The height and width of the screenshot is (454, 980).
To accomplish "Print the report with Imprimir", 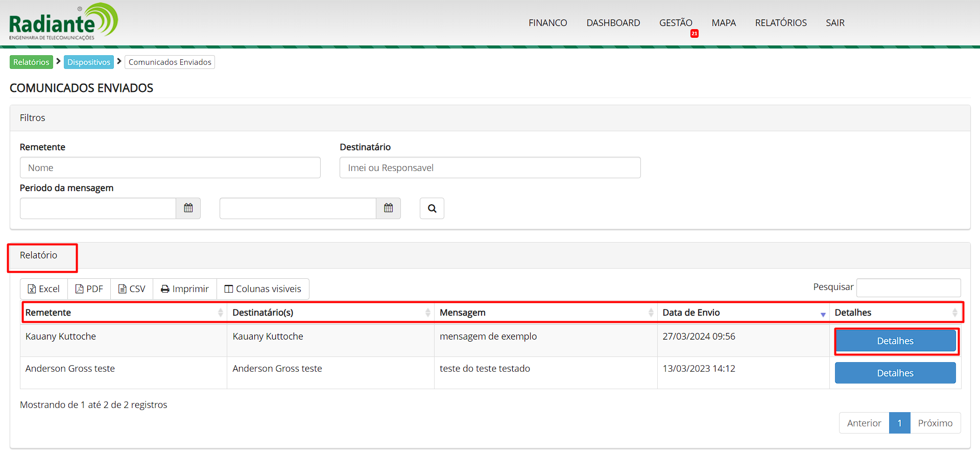I will [x=185, y=289].
